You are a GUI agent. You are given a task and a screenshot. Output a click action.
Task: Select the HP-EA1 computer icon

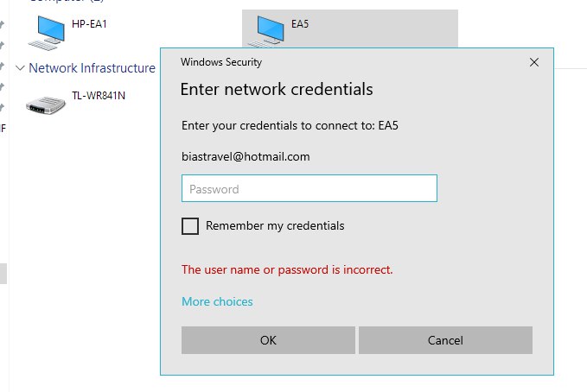45,31
